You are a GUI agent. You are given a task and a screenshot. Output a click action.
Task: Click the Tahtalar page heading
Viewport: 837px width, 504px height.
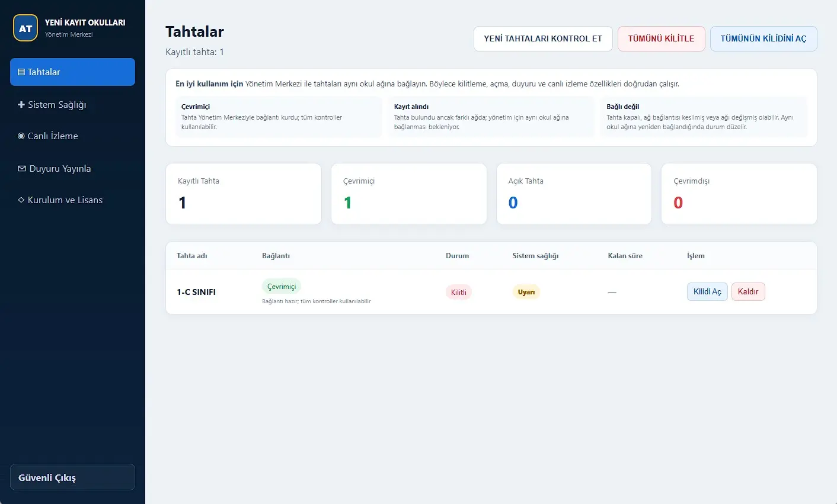[194, 31]
